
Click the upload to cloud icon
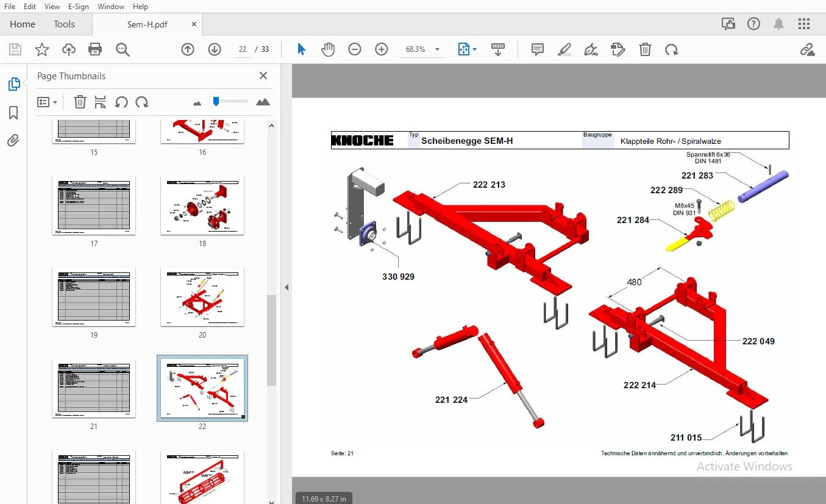69,49
